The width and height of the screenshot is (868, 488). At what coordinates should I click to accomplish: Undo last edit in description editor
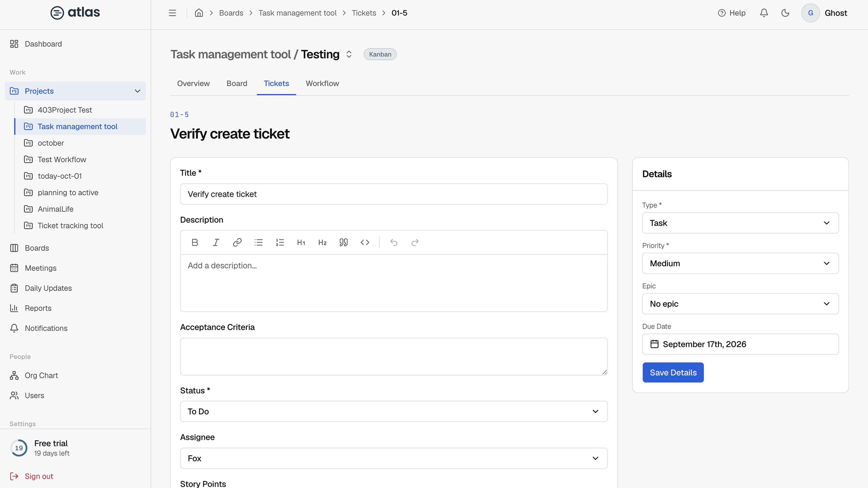click(394, 242)
